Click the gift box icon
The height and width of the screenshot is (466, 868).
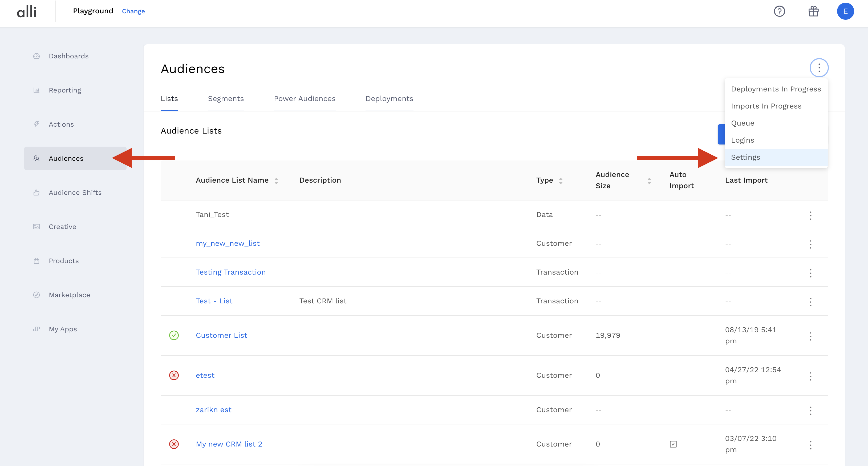click(813, 11)
